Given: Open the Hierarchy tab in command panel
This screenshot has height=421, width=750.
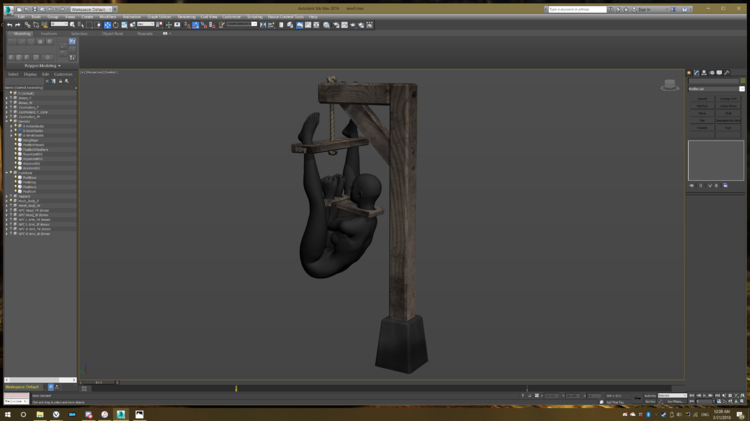Looking at the screenshot, I should point(704,73).
